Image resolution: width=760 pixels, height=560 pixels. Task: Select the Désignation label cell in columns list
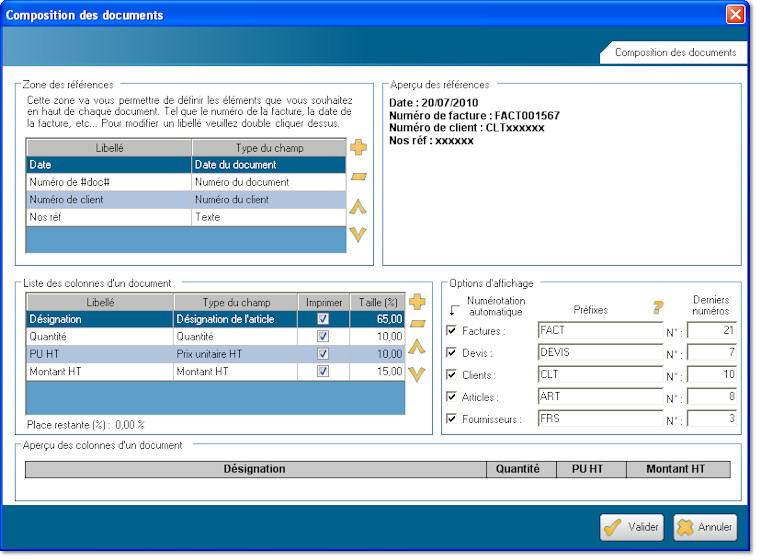[x=100, y=319]
